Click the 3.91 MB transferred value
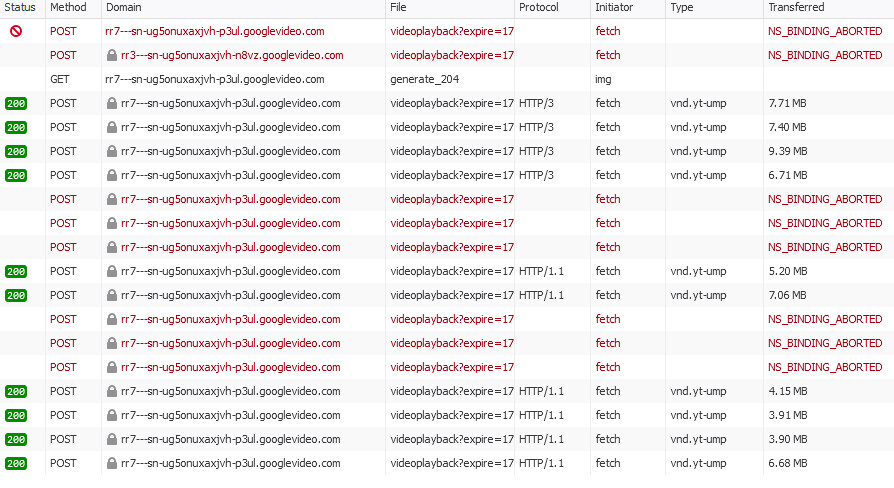Viewport: 894px width, 488px height. point(787,415)
